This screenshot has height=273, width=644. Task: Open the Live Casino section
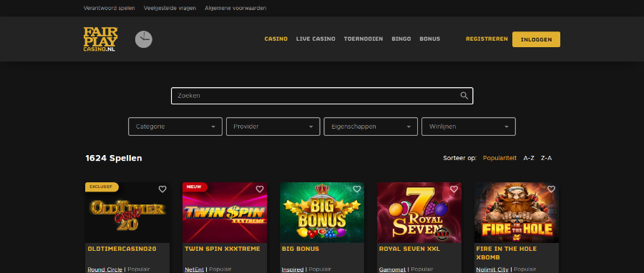pyautogui.click(x=316, y=39)
